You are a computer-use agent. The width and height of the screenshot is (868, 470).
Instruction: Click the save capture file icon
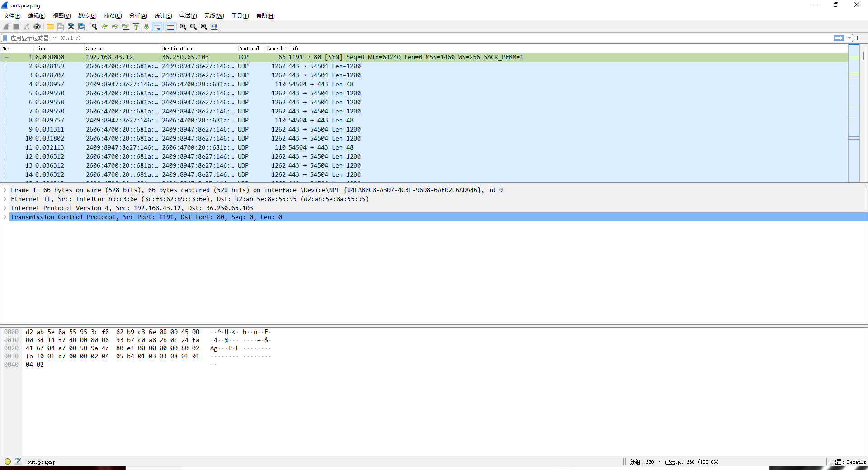pyautogui.click(x=61, y=27)
